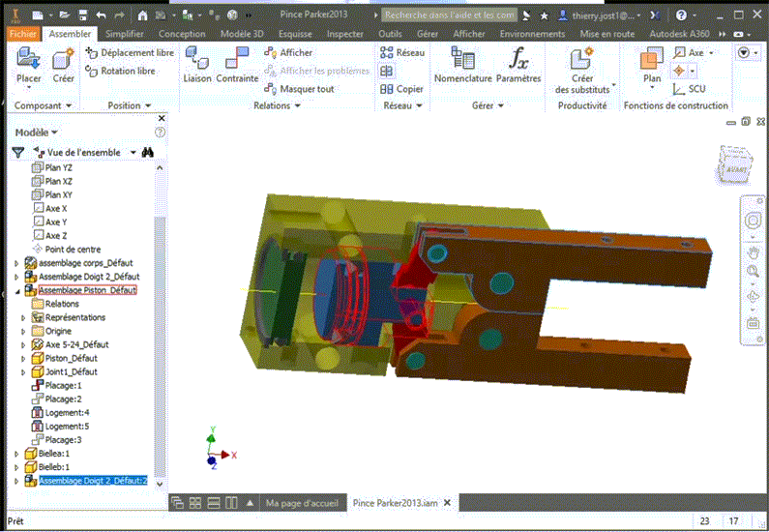Click the work point tool icon
The height and width of the screenshot is (532, 769).
[679, 72]
